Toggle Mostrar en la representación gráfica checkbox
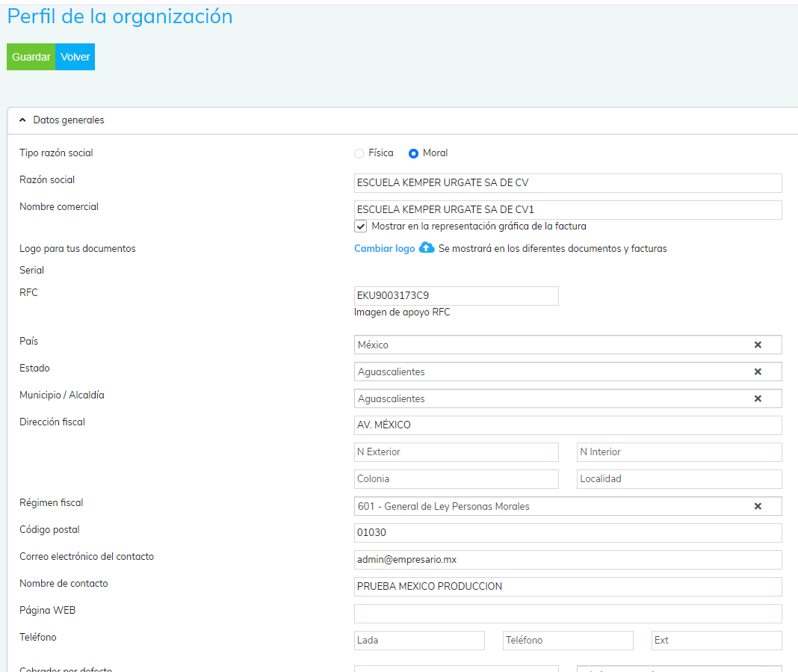This screenshot has height=672, width=798. tap(361, 226)
